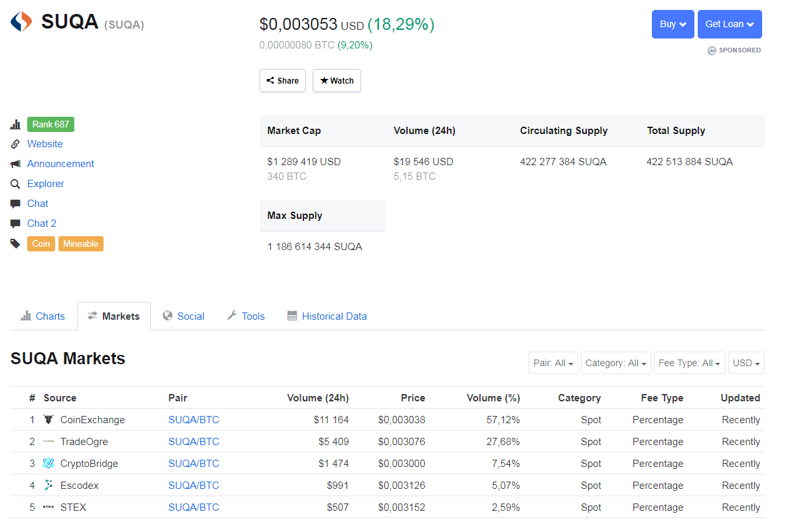Image resolution: width=790 pixels, height=532 pixels.
Task: Click the STEX logo icon
Action: click(x=48, y=507)
